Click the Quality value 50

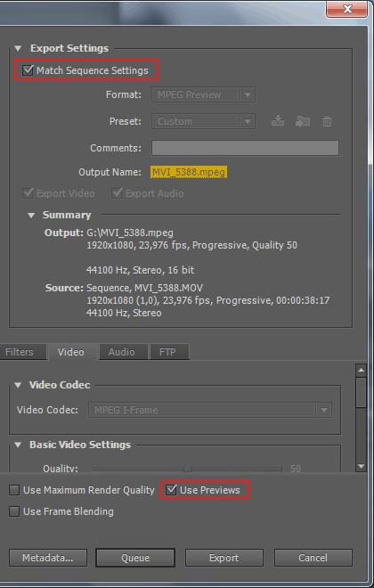coord(296,469)
